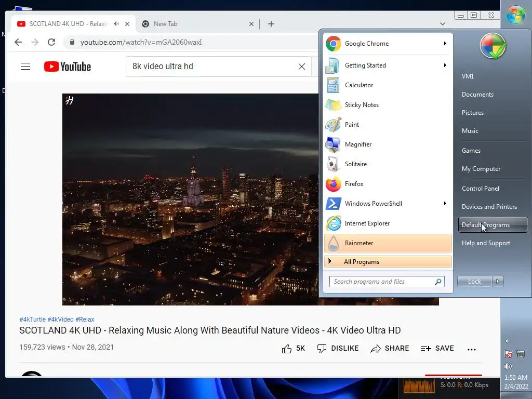Start Solitaire from Start menu

click(x=388, y=164)
